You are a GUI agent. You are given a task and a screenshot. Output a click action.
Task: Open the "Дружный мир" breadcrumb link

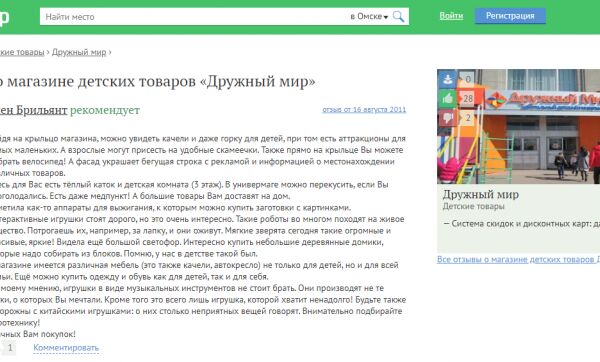(x=79, y=52)
